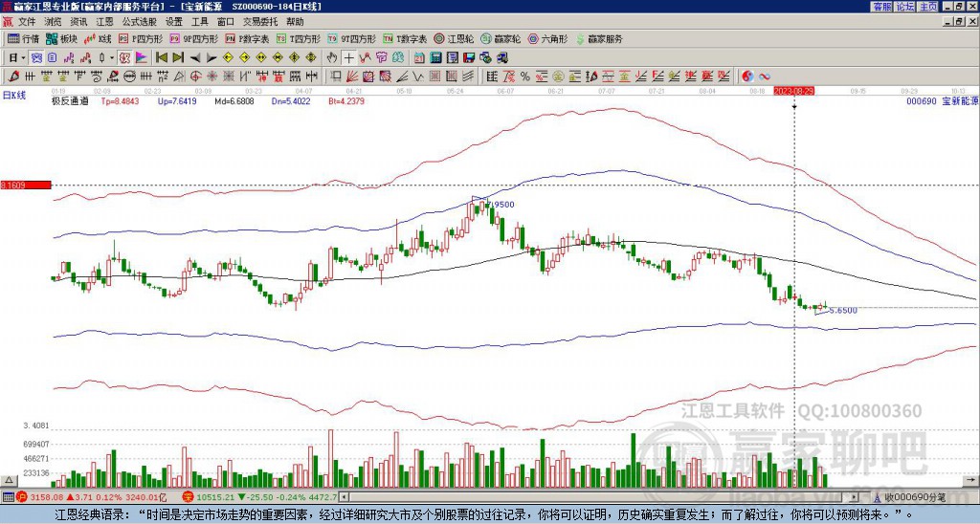
Task: Open the calculator icon
Action: 436,58
